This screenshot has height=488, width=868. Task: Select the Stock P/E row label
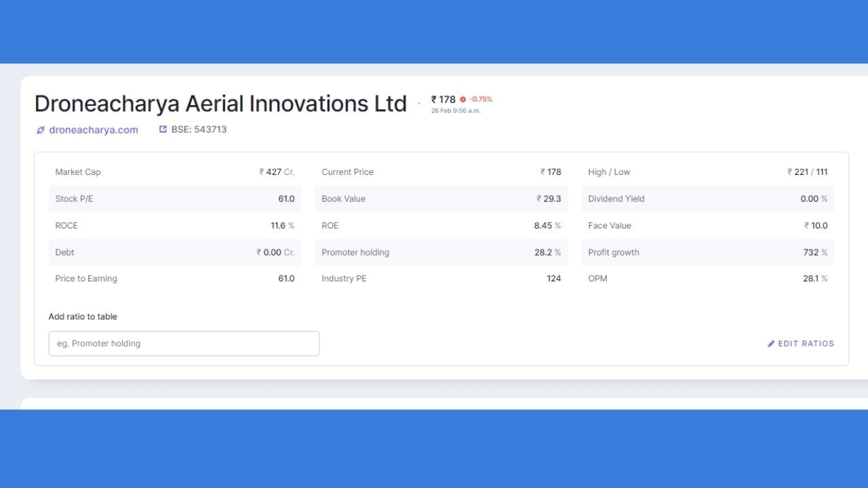[x=75, y=199]
